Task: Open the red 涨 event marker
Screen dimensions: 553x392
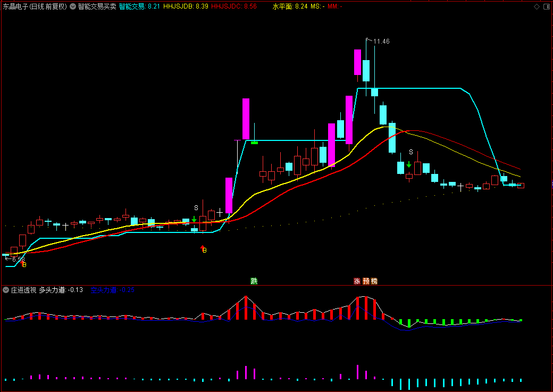Action: pyautogui.click(x=357, y=281)
